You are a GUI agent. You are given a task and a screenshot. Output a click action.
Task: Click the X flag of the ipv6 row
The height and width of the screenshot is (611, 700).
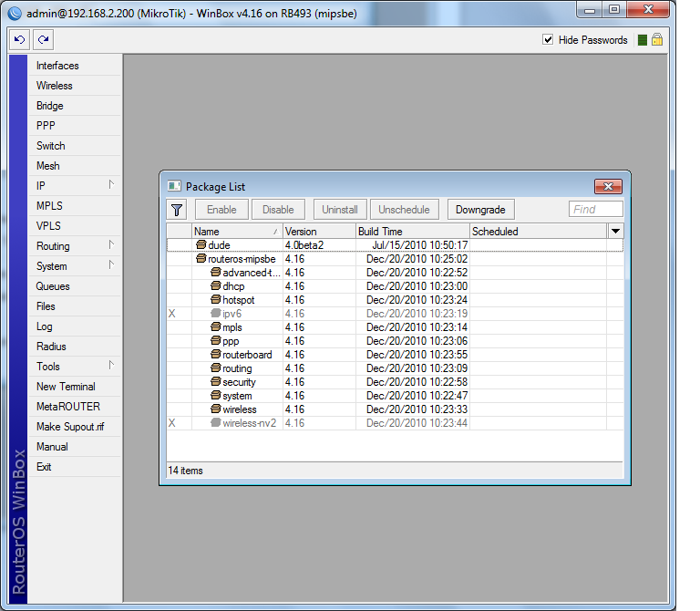[x=172, y=314]
